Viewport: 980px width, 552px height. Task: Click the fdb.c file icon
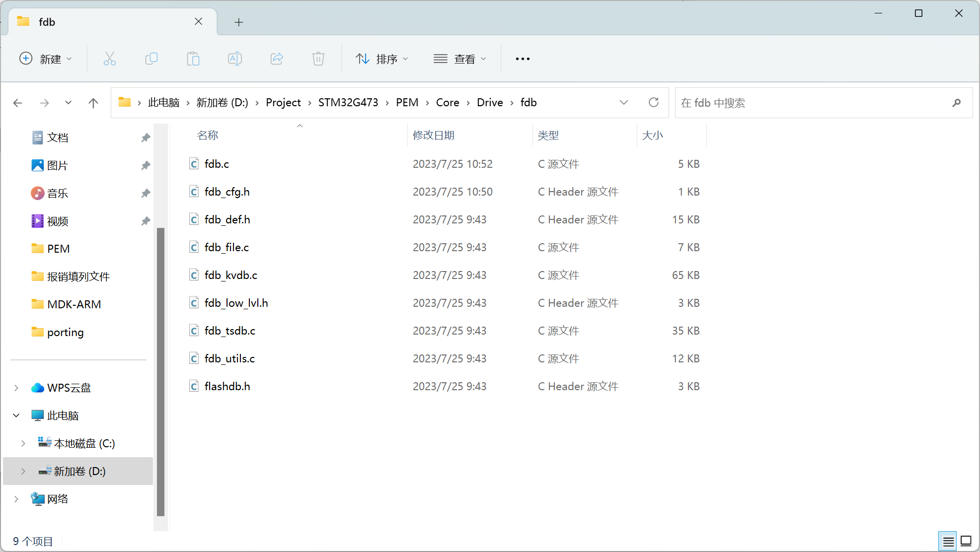194,164
